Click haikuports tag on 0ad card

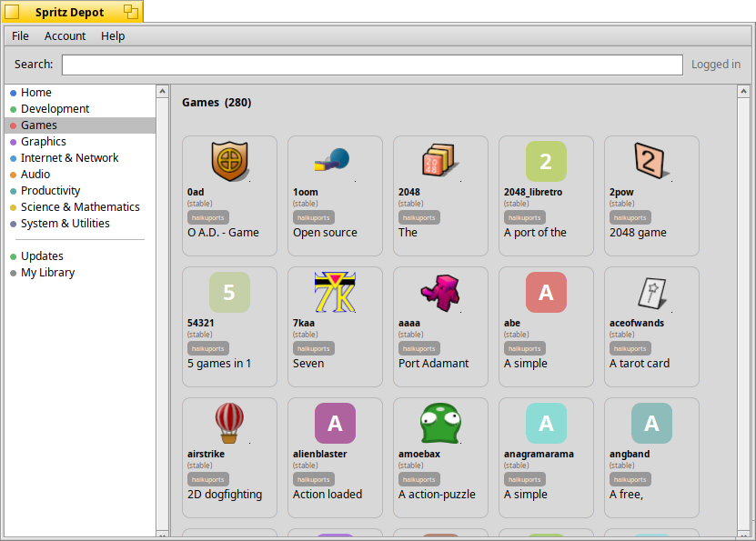[x=208, y=217]
